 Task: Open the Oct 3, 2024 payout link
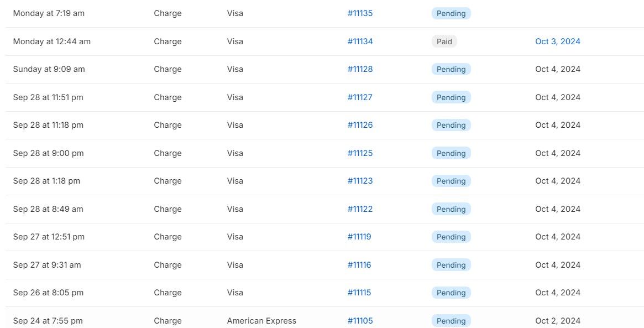coord(558,41)
